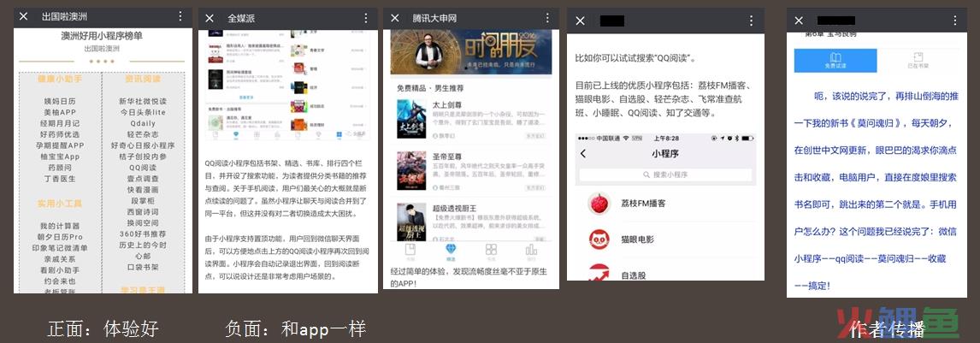Viewport: 980px width, 343px height.
Task: Tap the diamond 精选 tab in 腾讯大申网
Action: coord(451,251)
